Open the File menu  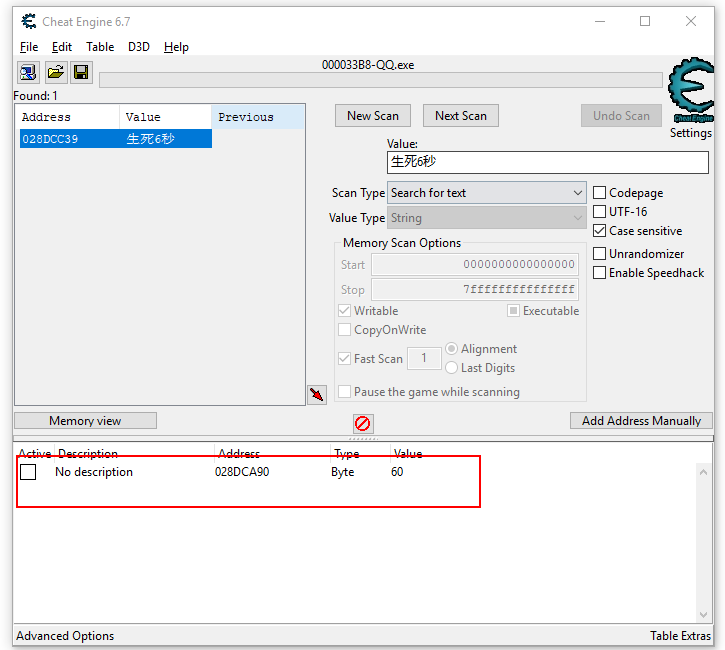pos(29,47)
